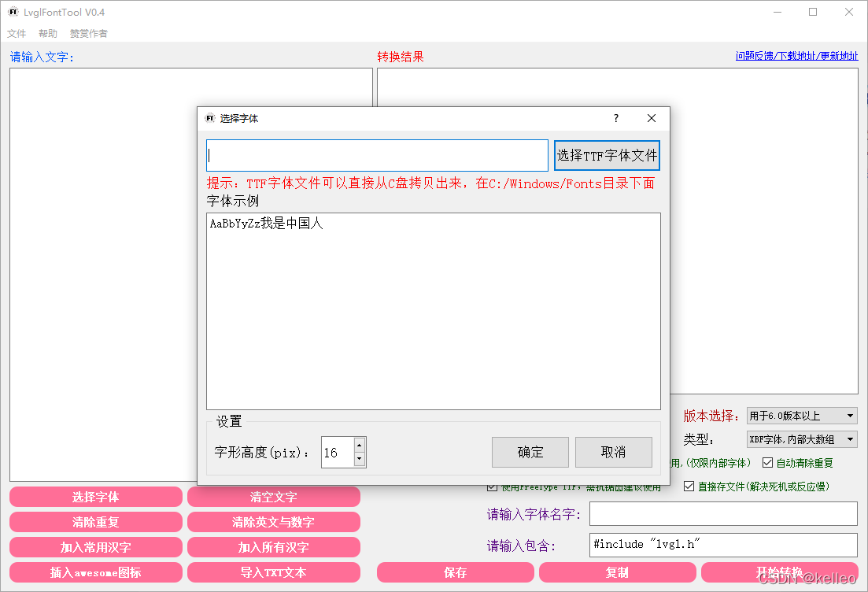The image size is (868, 592).
Task: Click the 加入所有汉字 button
Action: click(274, 547)
